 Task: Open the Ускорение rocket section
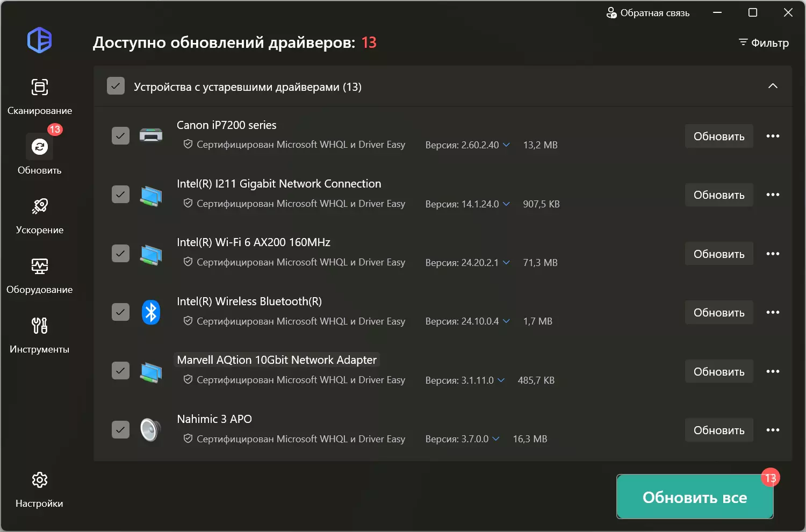(40, 216)
